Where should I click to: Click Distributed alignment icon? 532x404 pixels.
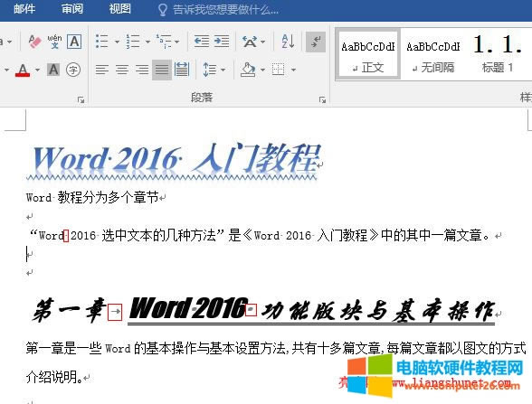tap(182, 70)
